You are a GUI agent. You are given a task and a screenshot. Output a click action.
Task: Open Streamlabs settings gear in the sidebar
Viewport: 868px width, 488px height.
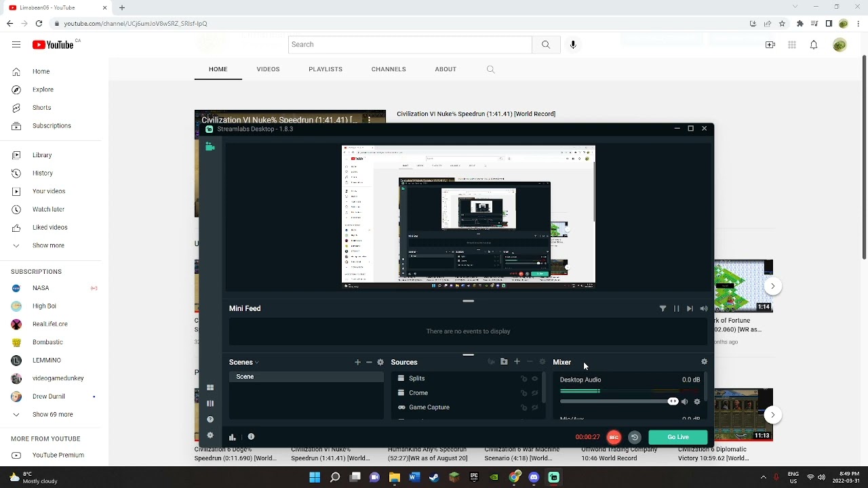210,436
